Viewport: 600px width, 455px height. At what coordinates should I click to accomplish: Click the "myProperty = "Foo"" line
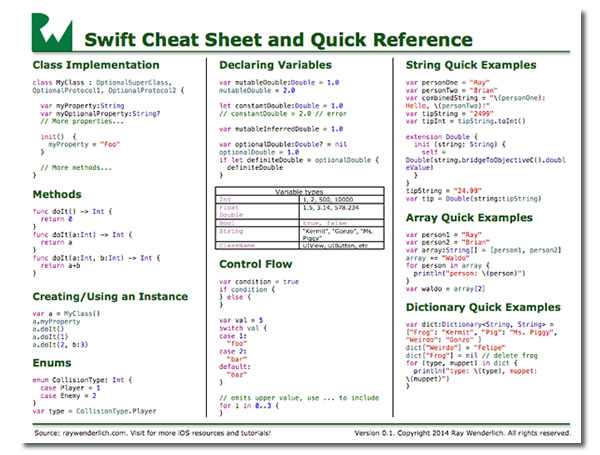(84, 144)
